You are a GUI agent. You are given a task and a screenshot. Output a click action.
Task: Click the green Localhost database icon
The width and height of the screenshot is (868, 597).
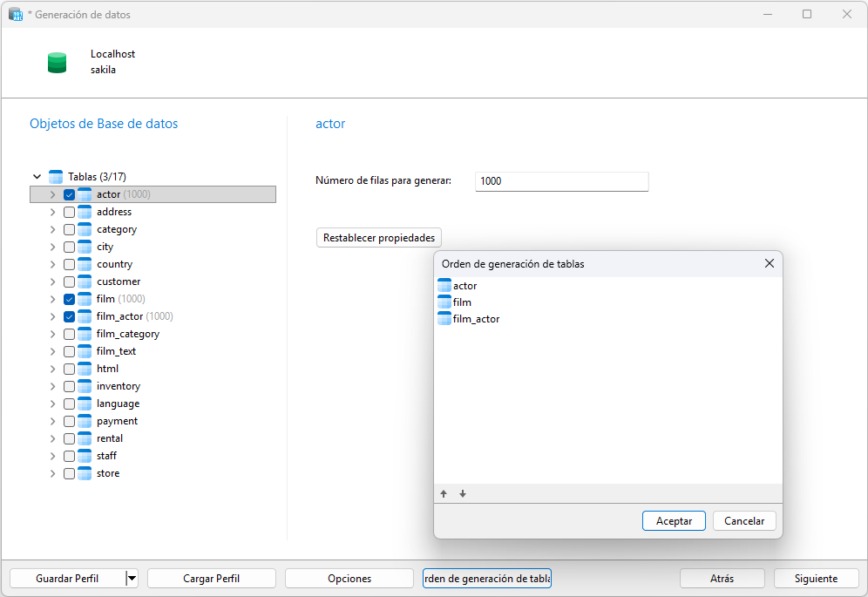click(x=57, y=63)
